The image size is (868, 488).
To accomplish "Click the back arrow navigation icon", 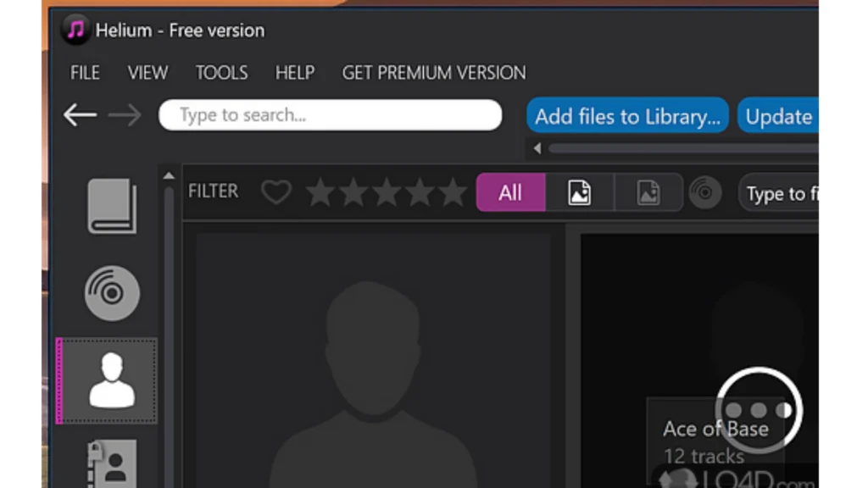I will pyautogui.click(x=81, y=114).
